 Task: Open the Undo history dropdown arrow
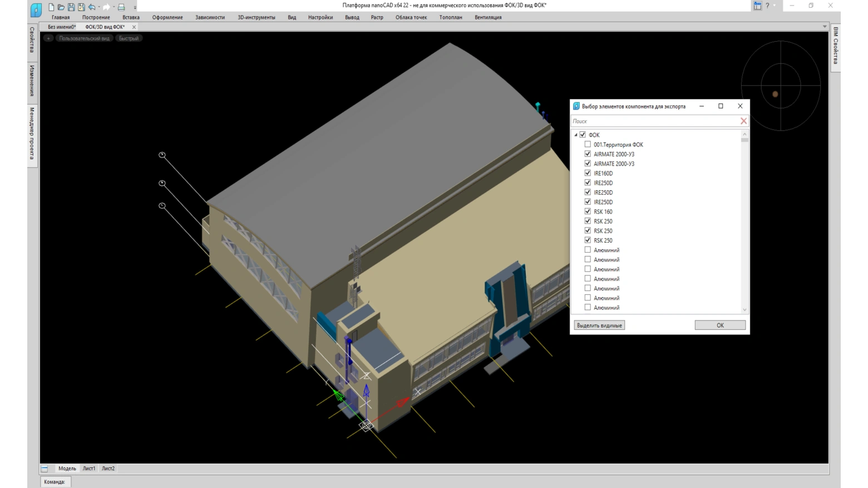click(99, 7)
